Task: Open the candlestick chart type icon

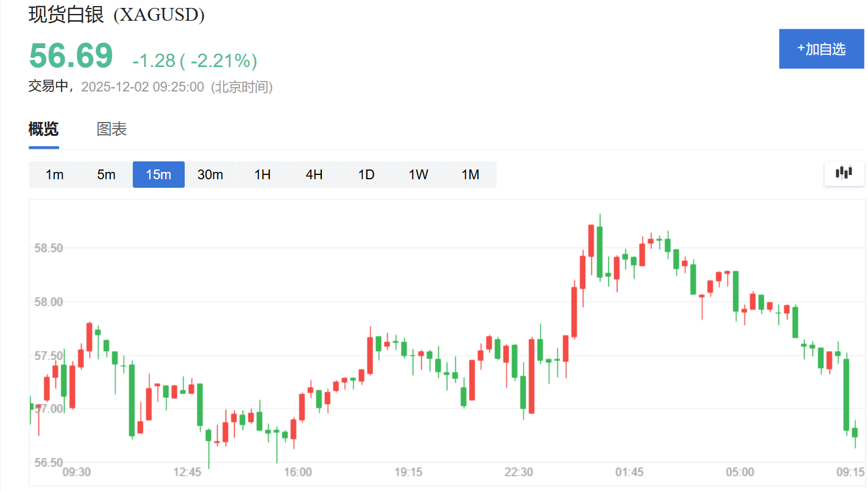Action: point(844,173)
